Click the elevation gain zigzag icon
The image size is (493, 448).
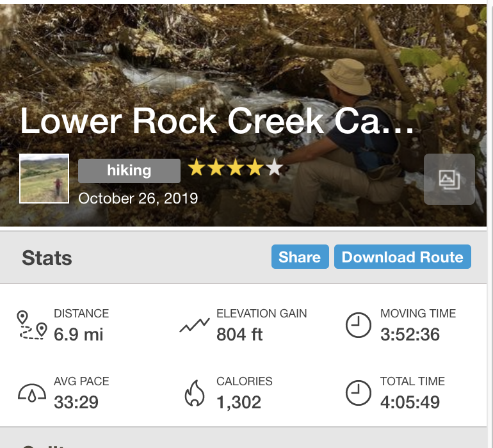pyautogui.click(x=195, y=326)
